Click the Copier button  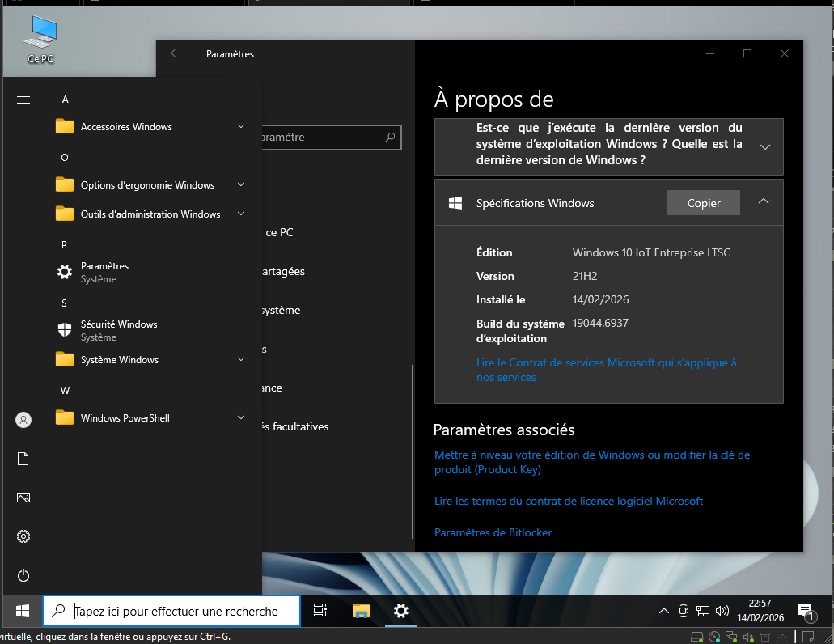(703, 203)
